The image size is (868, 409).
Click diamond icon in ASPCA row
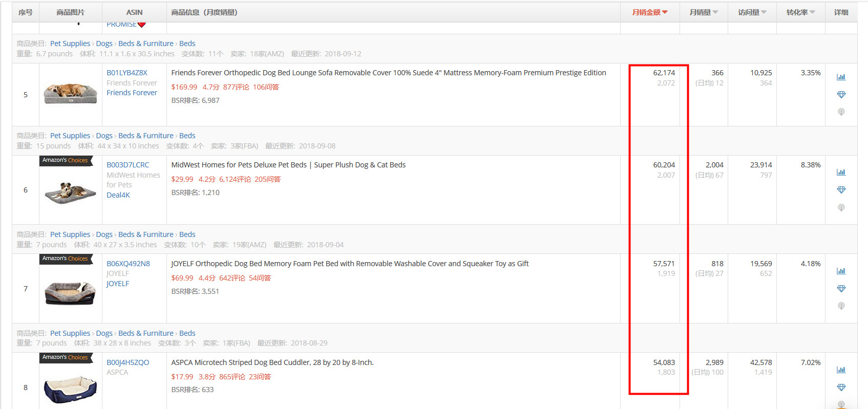[841, 388]
